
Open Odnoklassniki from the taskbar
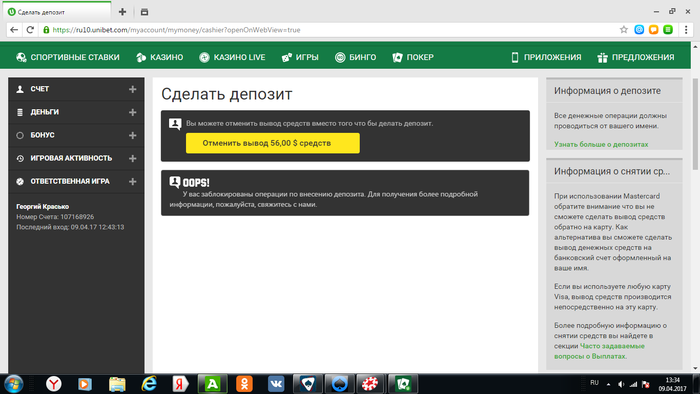[x=244, y=384]
